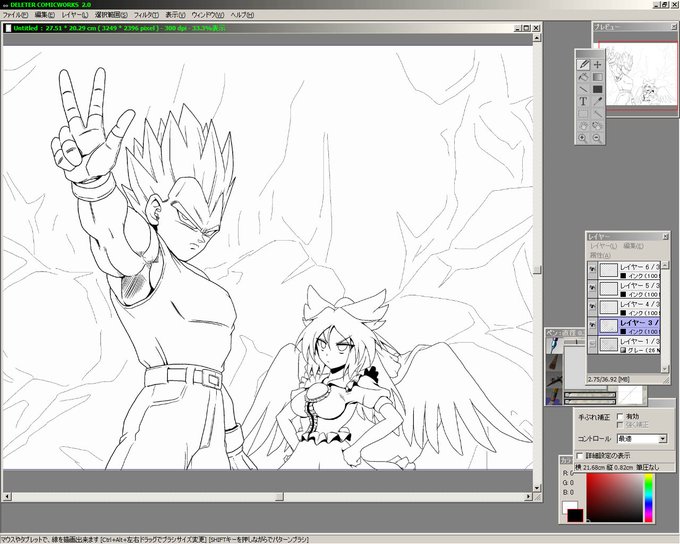Screen dimensions: 680x544
Task: Select the gradient tool in the toolbox
Action: point(598,77)
